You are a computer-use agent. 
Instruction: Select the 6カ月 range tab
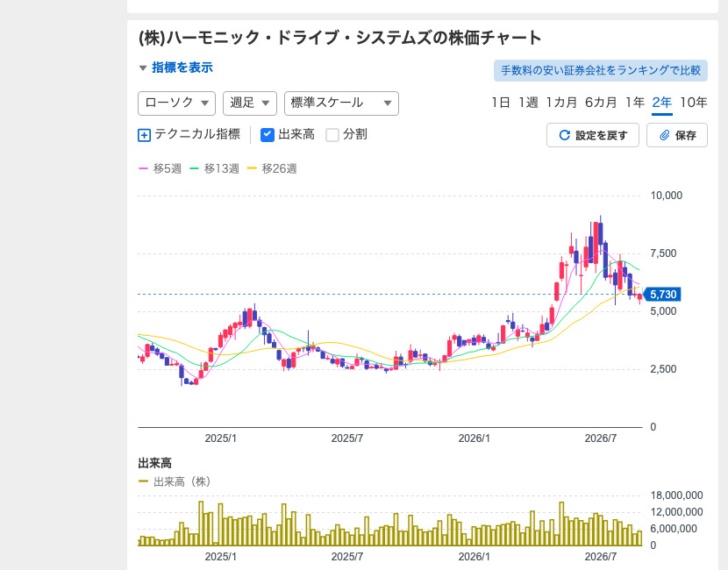coord(601,102)
